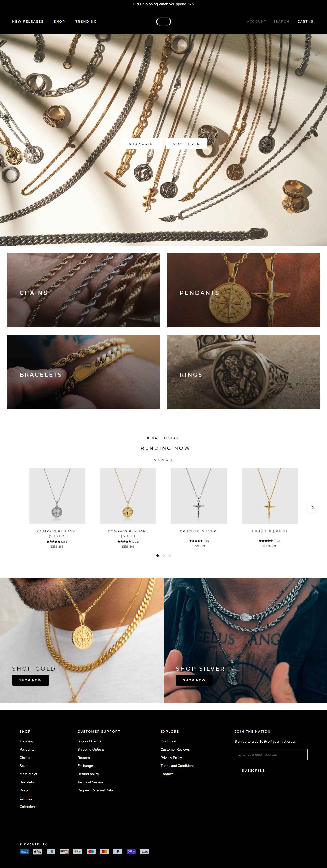Open the SHOP menu
This screenshot has height=868, width=327.
(59, 21)
